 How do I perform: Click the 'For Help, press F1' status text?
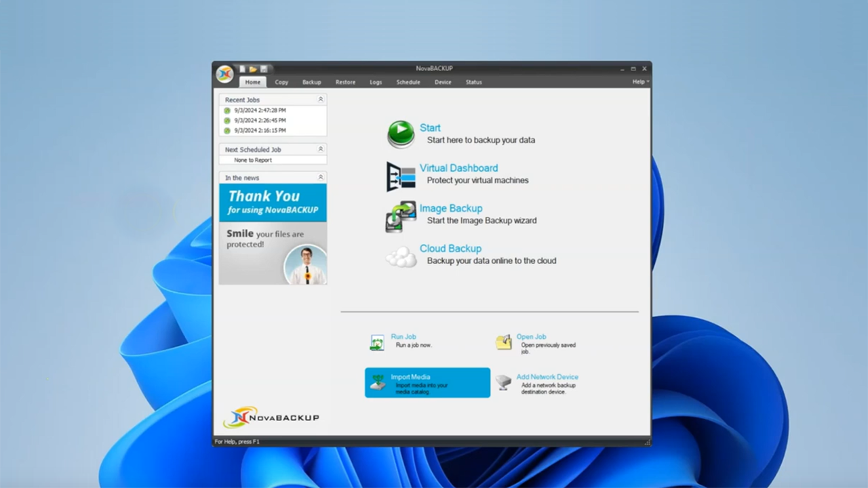coord(237,442)
